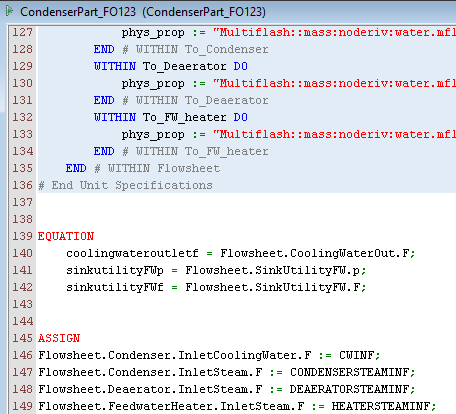Click the WITHIN To_Deaerator DO statement
The image size is (456, 414).
(x=171, y=66)
